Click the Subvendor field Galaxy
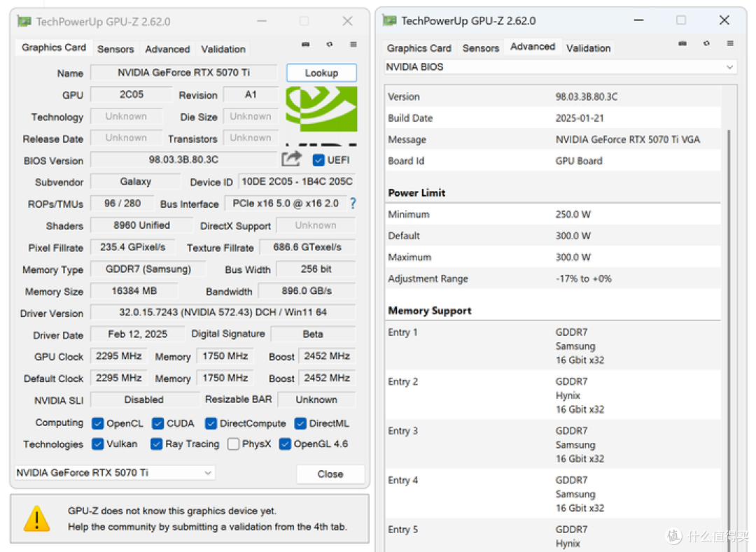The height and width of the screenshot is (552, 756). click(x=136, y=182)
